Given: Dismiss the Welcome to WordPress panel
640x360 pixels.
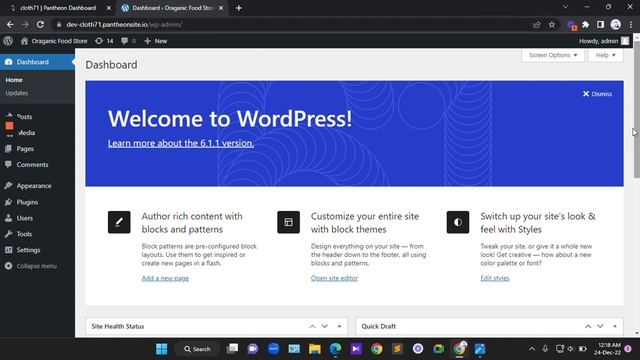Looking at the screenshot, I should pos(597,94).
